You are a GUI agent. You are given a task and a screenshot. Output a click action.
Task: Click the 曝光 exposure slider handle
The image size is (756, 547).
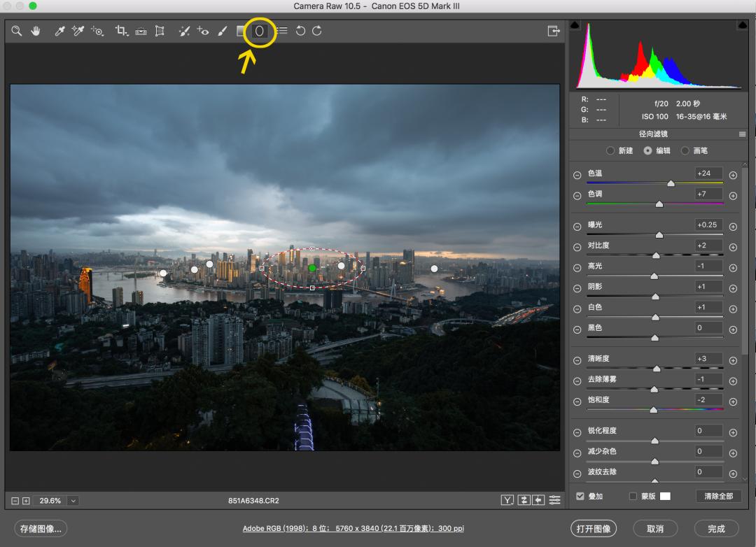(659, 236)
